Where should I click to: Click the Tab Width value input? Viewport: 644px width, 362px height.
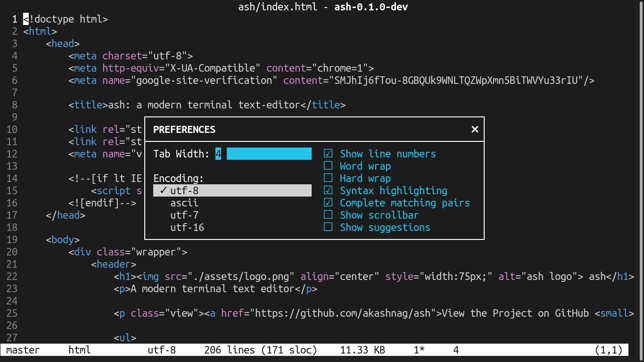coord(218,154)
